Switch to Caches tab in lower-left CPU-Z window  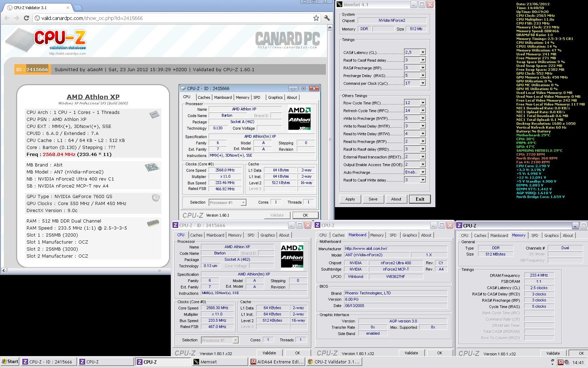point(196,235)
